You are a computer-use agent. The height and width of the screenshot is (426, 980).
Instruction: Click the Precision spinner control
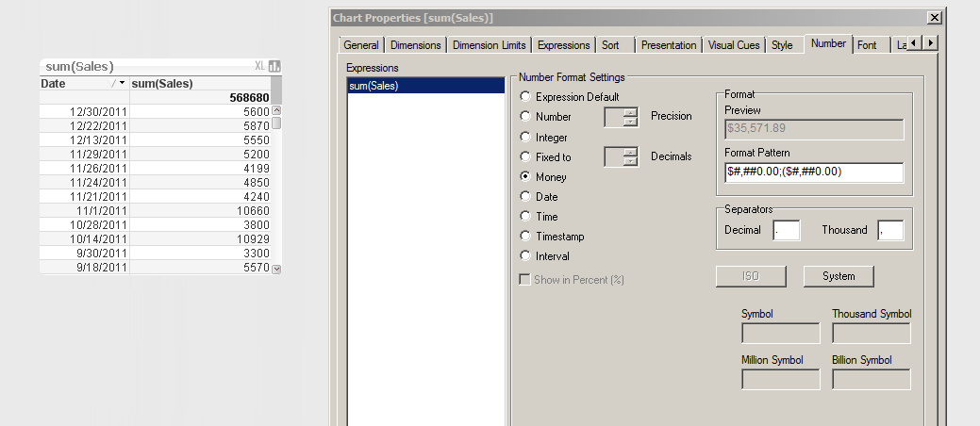[622, 117]
